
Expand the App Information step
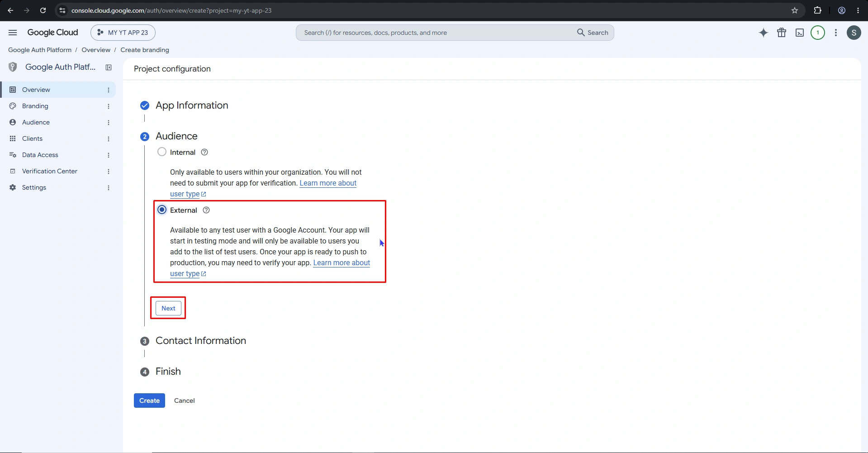click(192, 105)
